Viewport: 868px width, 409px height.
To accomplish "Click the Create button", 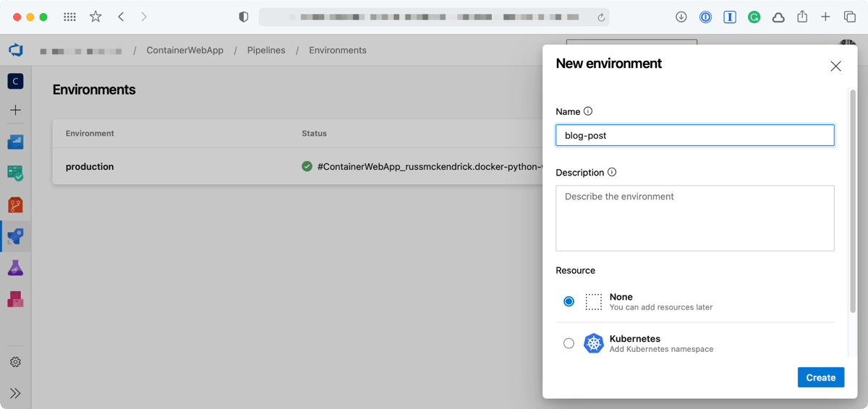I will coord(820,377).
